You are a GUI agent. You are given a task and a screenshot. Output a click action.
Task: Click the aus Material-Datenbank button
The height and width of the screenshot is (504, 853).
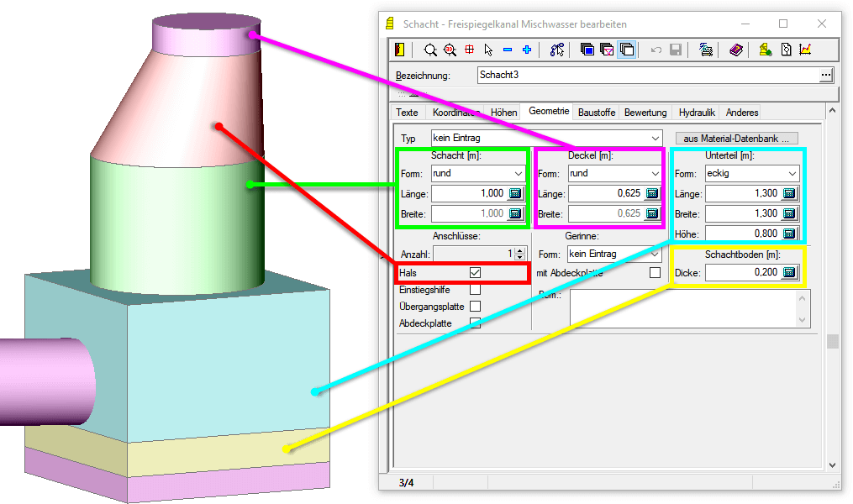point(736,138)
